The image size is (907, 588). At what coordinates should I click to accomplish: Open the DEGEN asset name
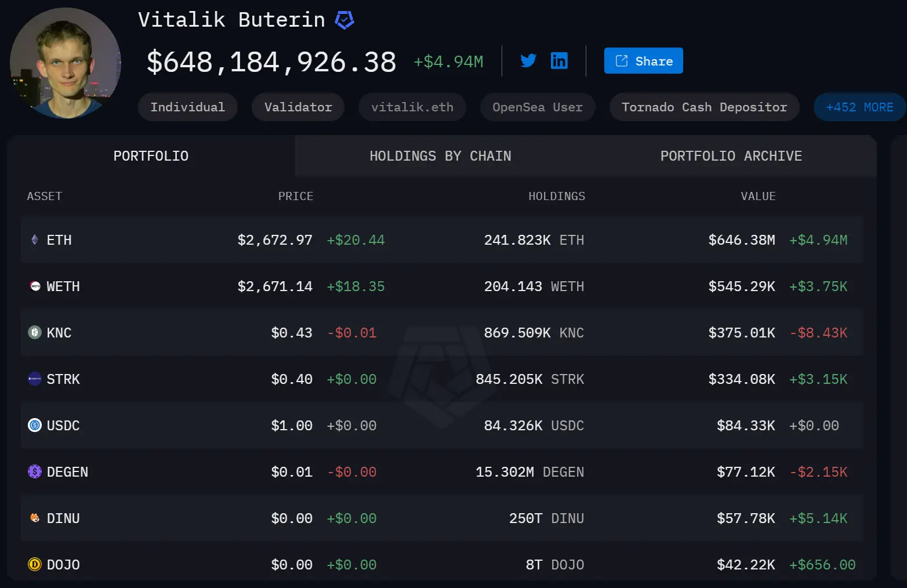pos(67,472)
